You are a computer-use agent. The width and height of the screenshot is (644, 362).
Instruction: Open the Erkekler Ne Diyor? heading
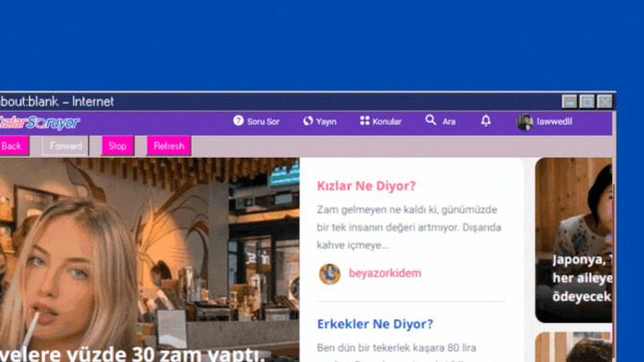375,324
